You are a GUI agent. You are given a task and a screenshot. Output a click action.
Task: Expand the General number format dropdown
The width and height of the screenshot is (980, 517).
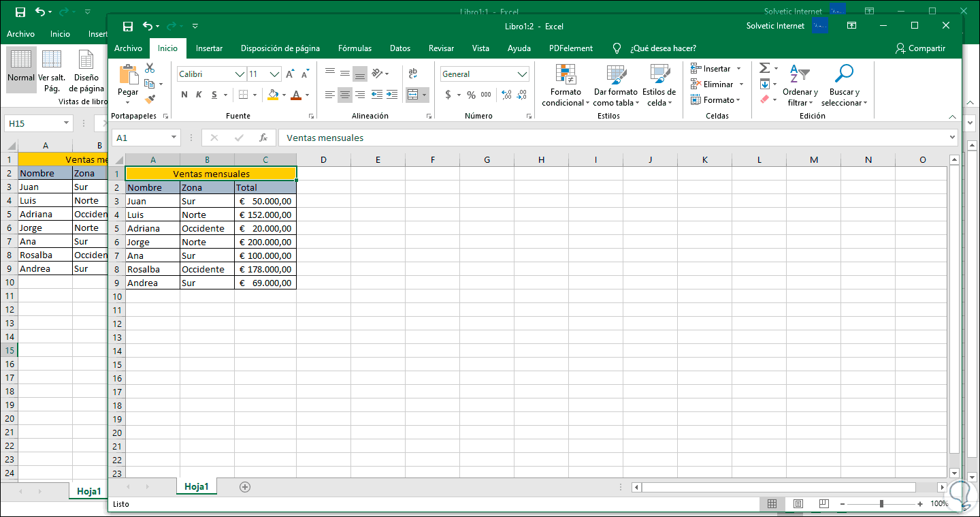[522, 74]
